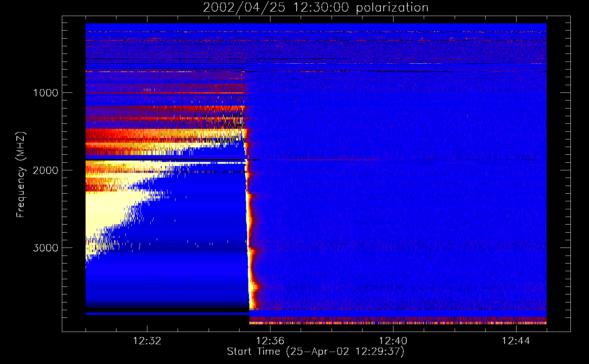Click the 2000 frequency tick label
The width and height of the screenshot is (589, 364).
click(46, 170)
